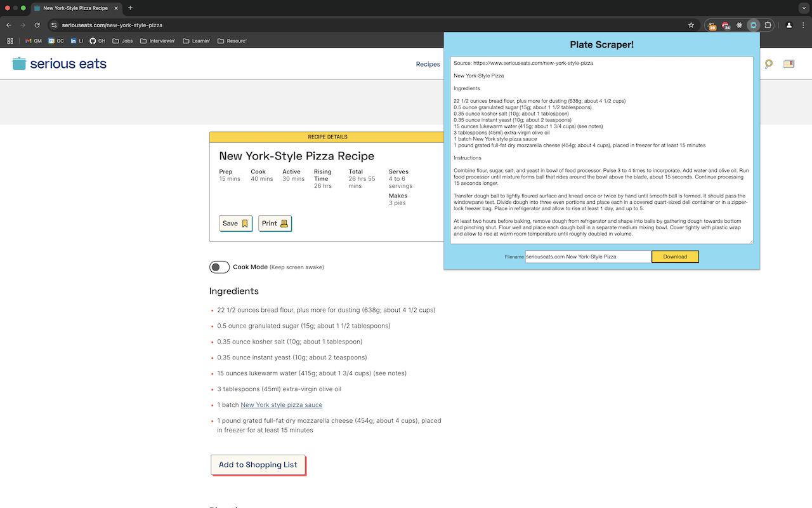Screen dimensions: 812x508
Task: Click the extra-virgin olive oil ingredient on page
Action: [279, 389]
